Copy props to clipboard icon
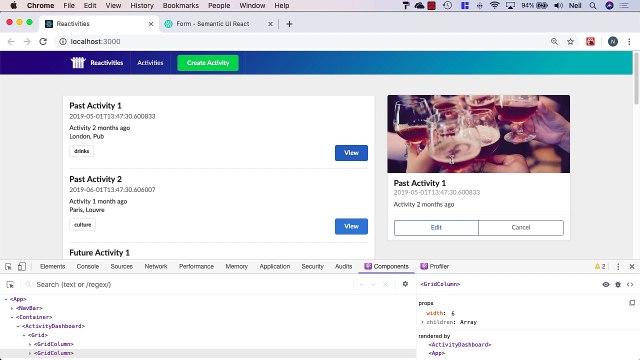This screenshot has width=640, height=360. [632, 303]
